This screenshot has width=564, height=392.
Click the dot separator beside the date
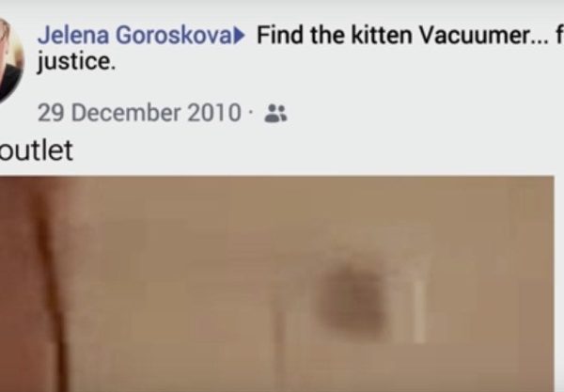(250, 114)
